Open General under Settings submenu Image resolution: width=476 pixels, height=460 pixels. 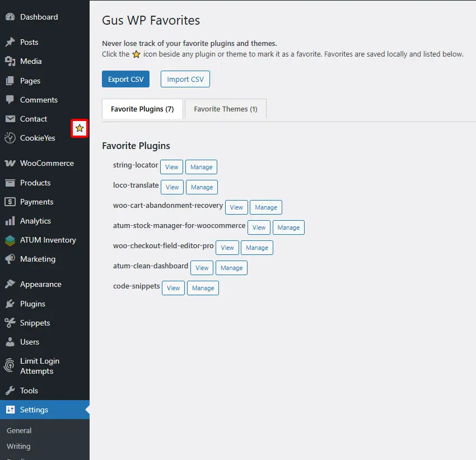(x=19, y=431)
